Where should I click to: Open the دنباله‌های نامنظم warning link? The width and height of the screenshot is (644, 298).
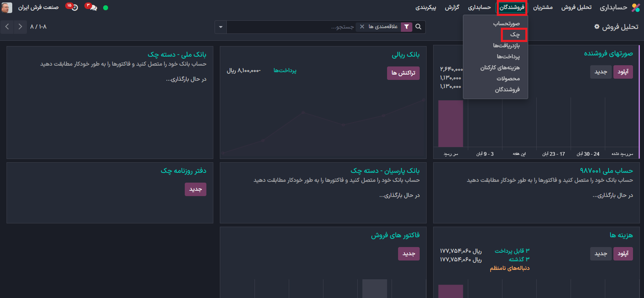tap(509, 268)
